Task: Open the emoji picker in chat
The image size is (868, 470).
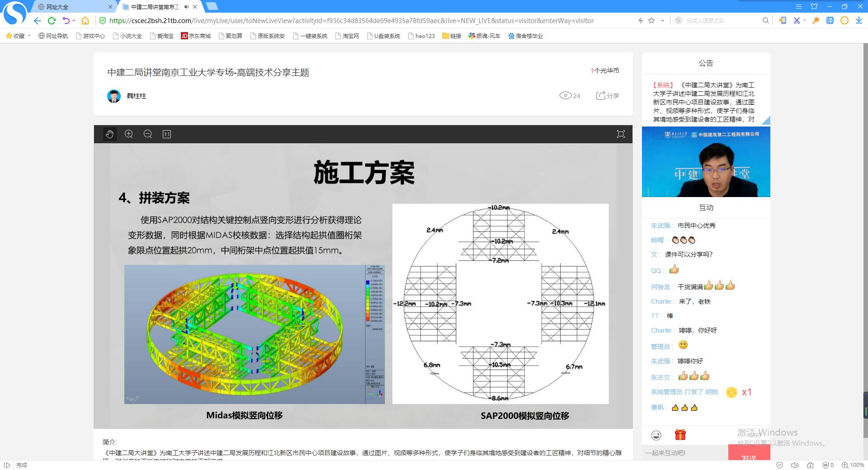Action: [x=656, y=435]
